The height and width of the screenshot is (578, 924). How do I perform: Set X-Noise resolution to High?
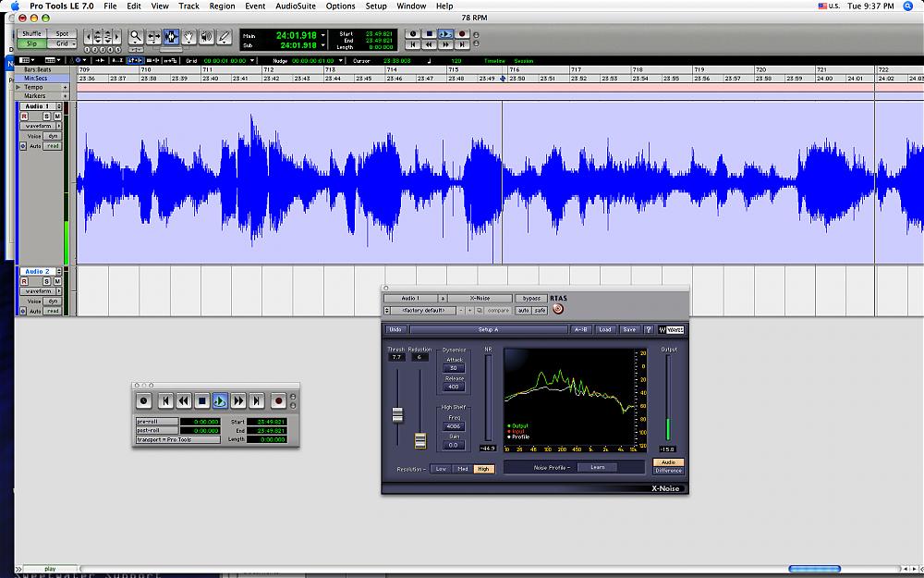(x=484, y=469)
